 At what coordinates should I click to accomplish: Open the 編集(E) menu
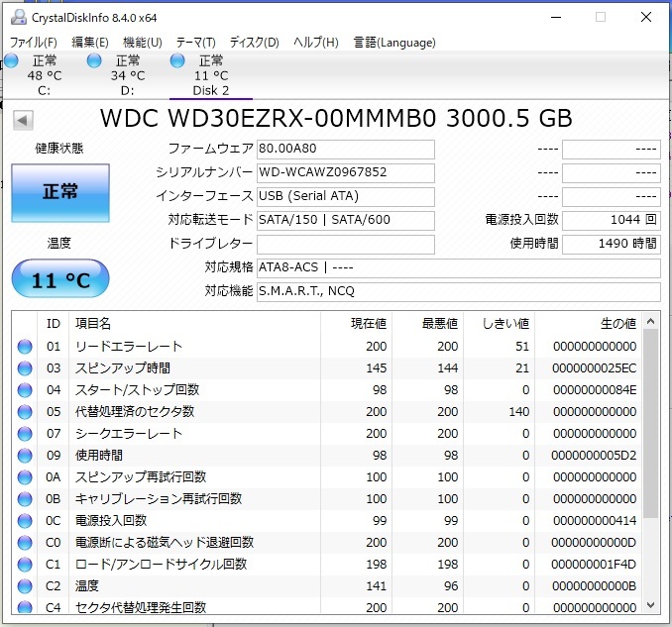90,43
